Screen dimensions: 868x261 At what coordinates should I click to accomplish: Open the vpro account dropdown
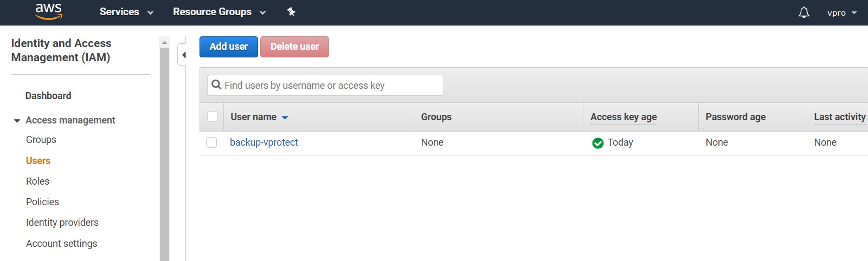coord(841,12)
